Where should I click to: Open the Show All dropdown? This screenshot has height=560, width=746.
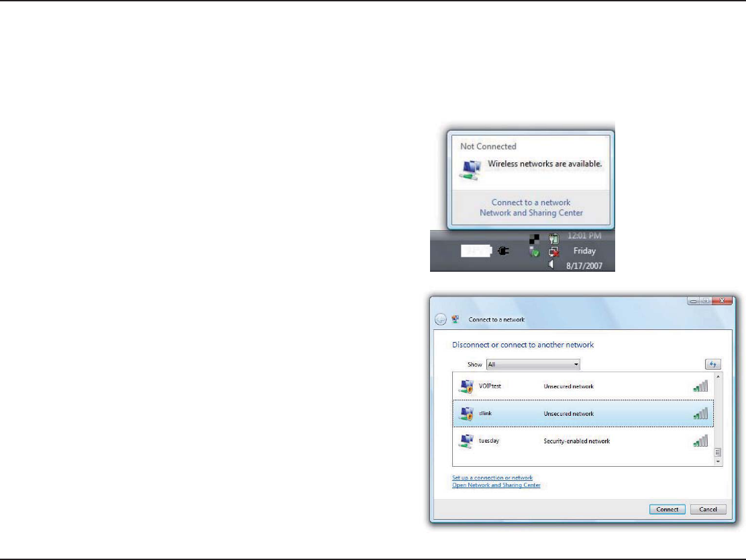click(x=533, y=364)
